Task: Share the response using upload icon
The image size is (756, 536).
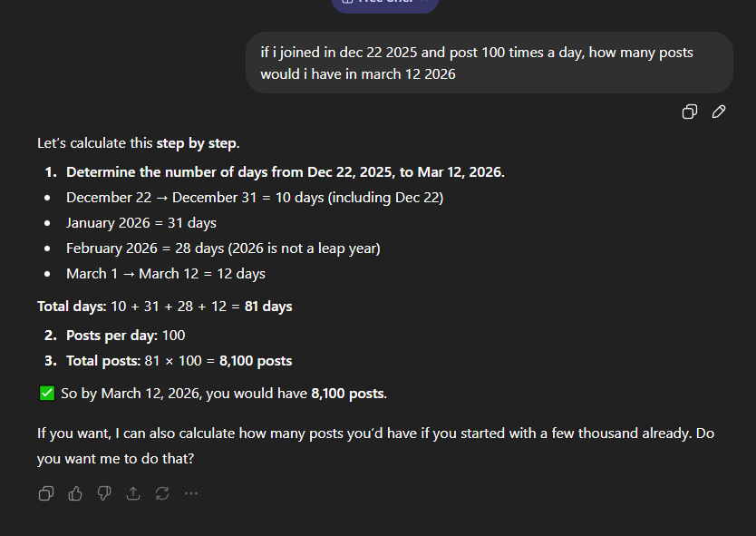Action: click(133, 493)
